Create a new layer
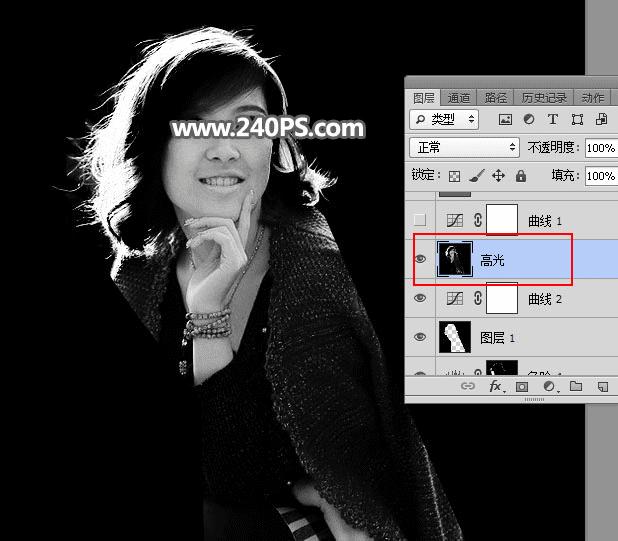The height and width of the screenshot is (541, 618). coord(603,387)
